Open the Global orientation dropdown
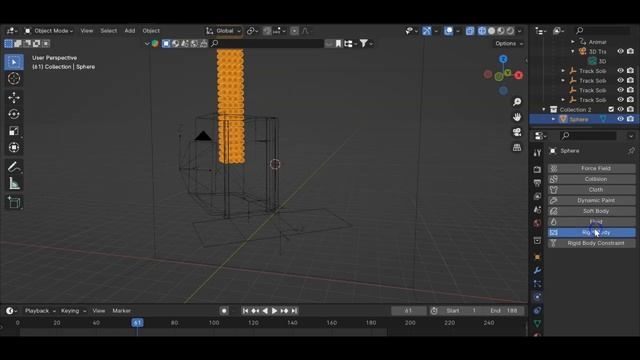 tap(224, 31)
